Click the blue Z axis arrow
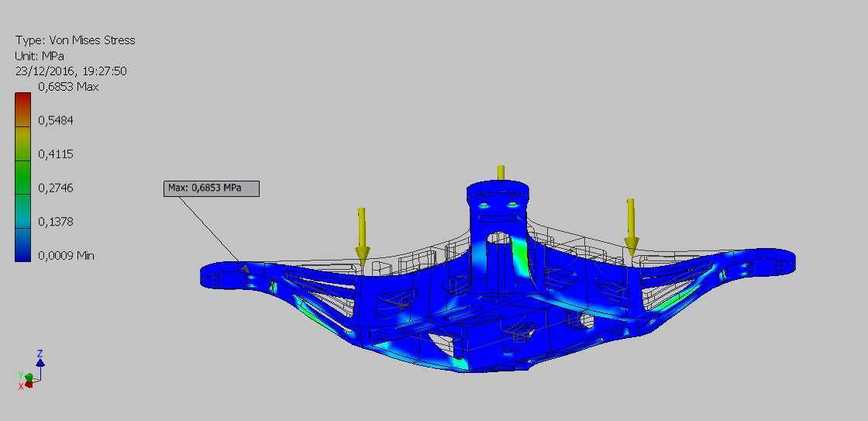This screenshot has width=868, height=421. 40,363
